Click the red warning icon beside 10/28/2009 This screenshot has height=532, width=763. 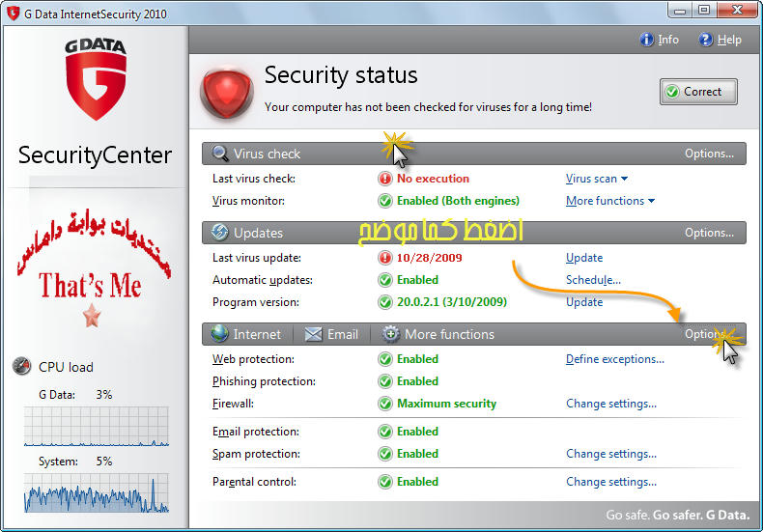[385, 258]
